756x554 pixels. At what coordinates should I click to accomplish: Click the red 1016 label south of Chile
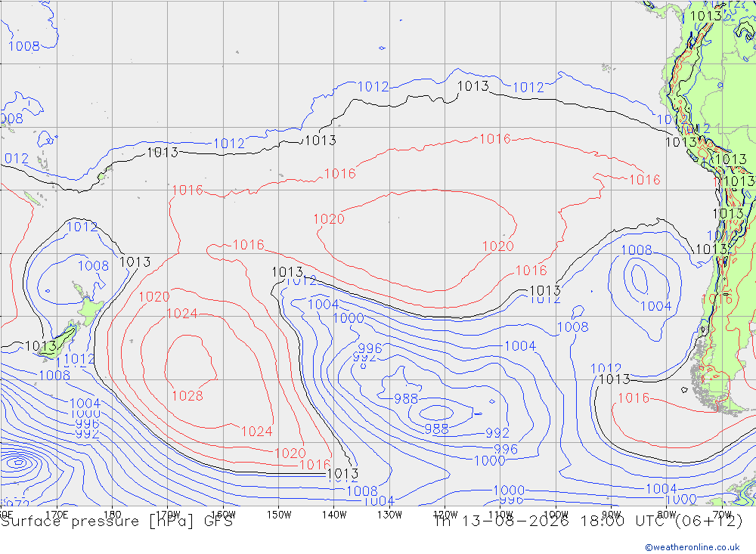point(634,398)
